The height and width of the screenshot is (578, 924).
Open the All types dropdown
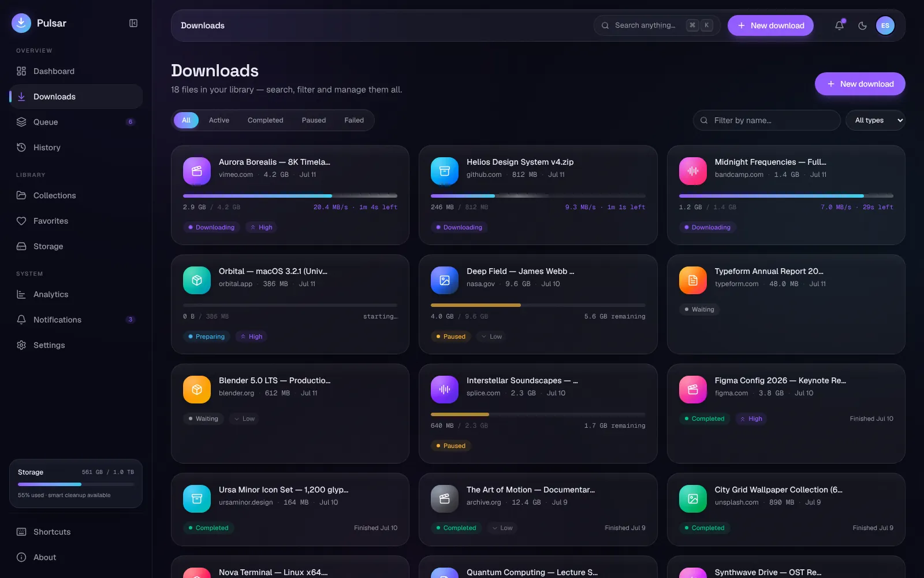(x=875, y=120)
